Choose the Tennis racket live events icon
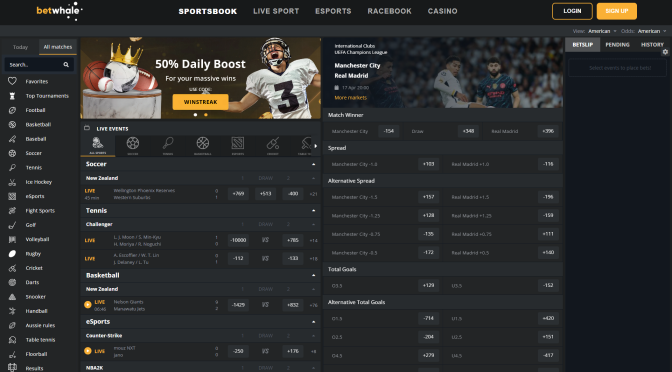Screen dimensions: 672x372 pyautogui.click(x=168, y=143)
